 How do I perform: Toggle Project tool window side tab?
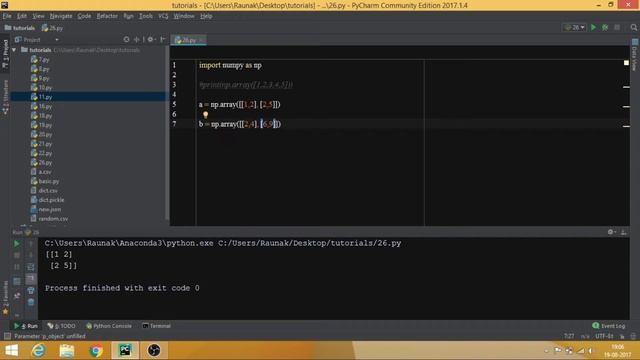tap(5, 54)
